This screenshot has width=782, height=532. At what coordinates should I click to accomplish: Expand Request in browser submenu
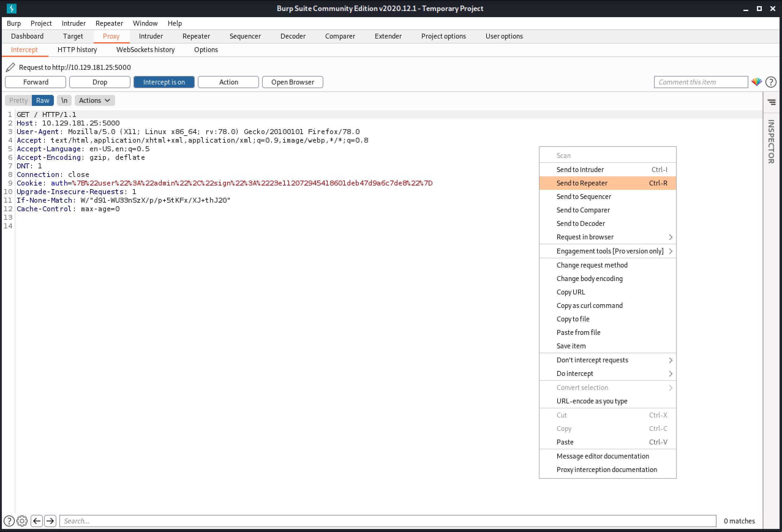pos(607,237)
